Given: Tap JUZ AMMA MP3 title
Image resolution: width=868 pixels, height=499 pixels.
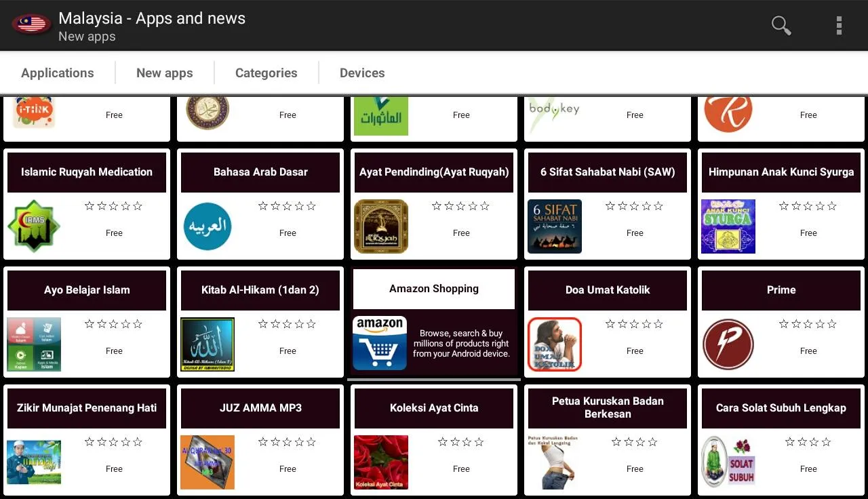Looking at the screenshot, I should click(260, 408).
